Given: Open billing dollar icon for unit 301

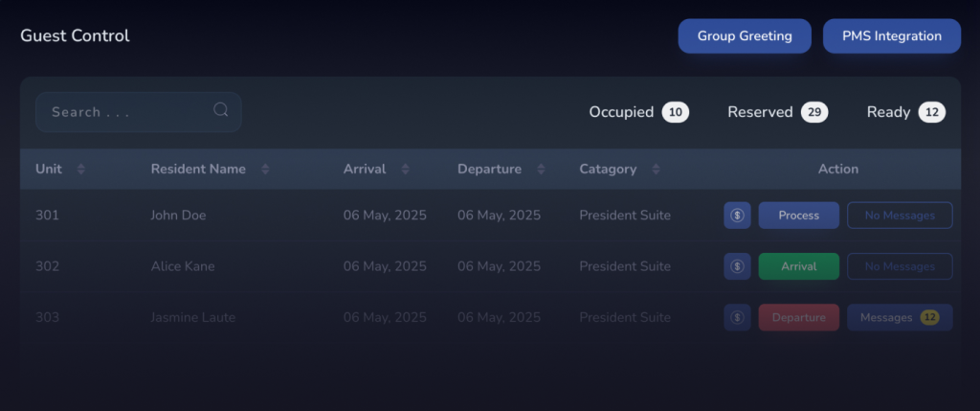Looking at the screenshot, I should point(738,216).
